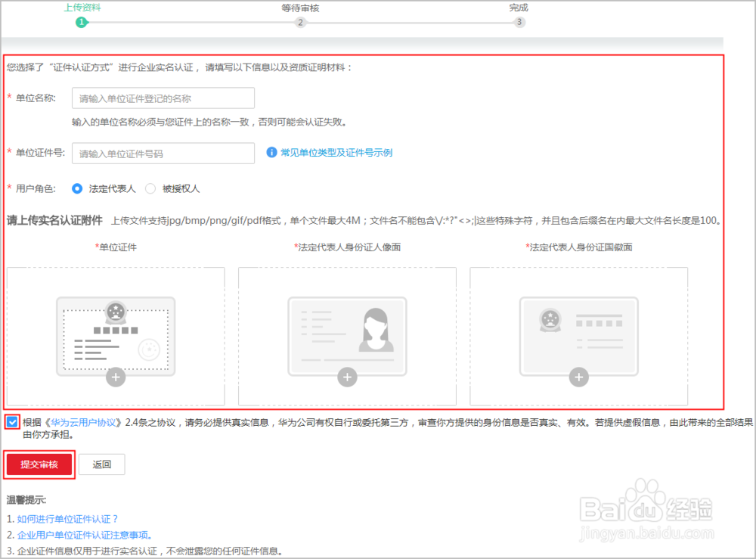Image resolution: width=756 pixels, height=559 pixels.
Task: Click the ID card national-emblem-side placeholder image
Action: pyautogui.click(x=578, y=336)
